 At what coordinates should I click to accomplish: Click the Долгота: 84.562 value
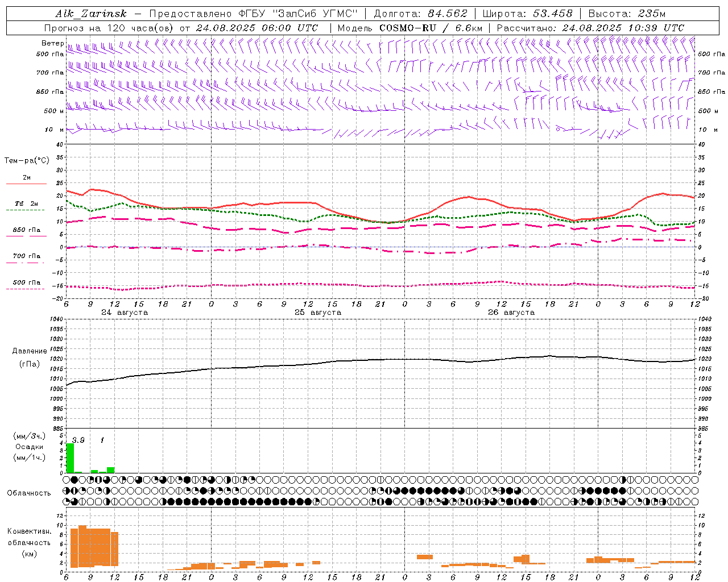pyautogui.click(x=420, y=14)
